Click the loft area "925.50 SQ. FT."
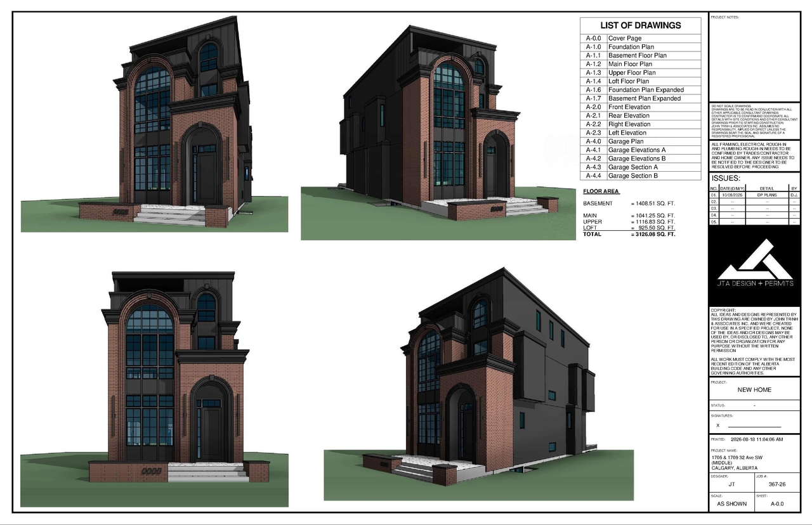This screenshot has height=525, width=812. click(x=657, y=228)
